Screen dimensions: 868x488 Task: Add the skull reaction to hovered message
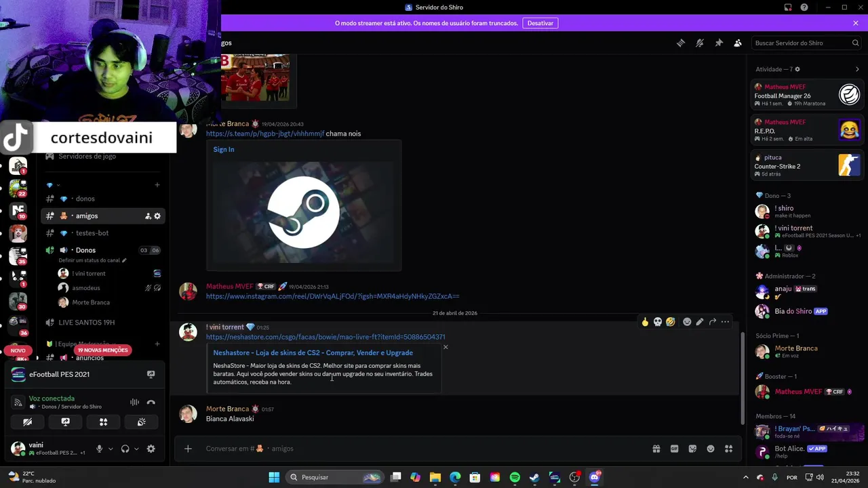658,322
